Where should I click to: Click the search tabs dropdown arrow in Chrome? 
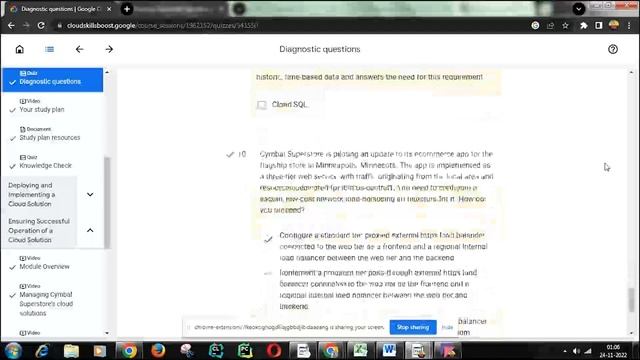point(578,9)
